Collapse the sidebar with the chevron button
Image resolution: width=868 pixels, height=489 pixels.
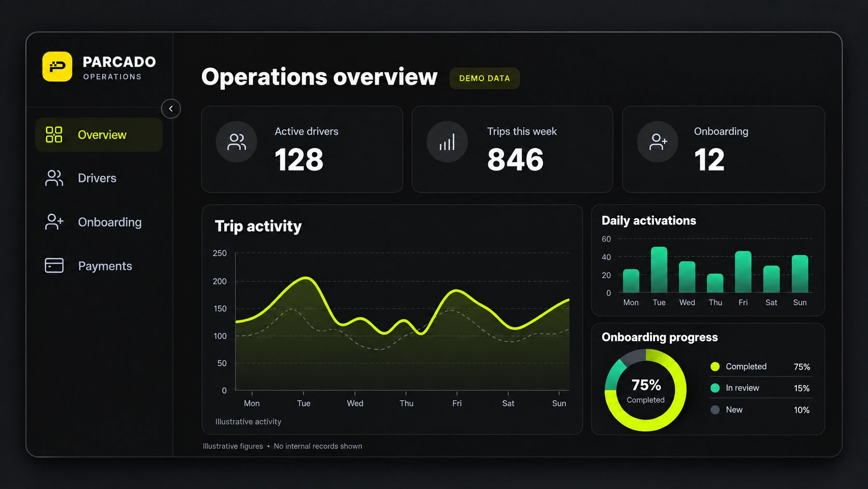(171, 109)
